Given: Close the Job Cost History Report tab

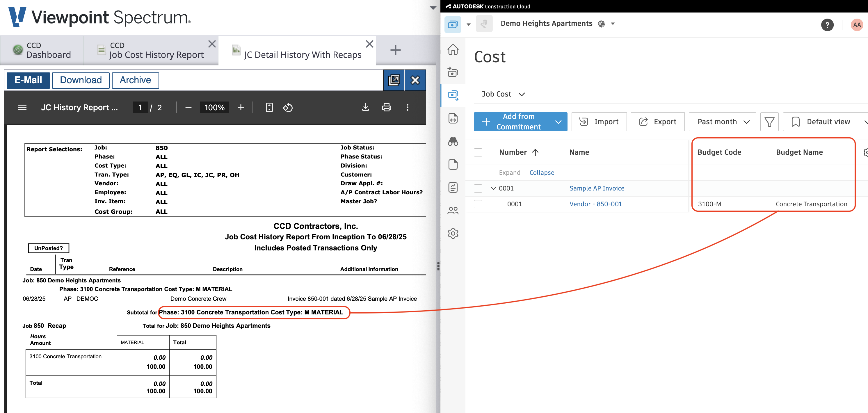Looking at the screenshot, I should pyautogui.click(x=212, y=44).
